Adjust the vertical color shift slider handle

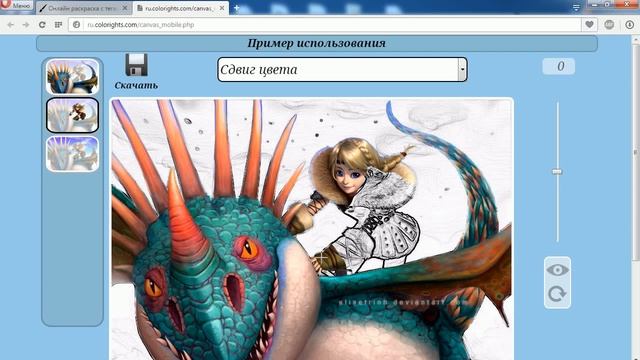557,172
